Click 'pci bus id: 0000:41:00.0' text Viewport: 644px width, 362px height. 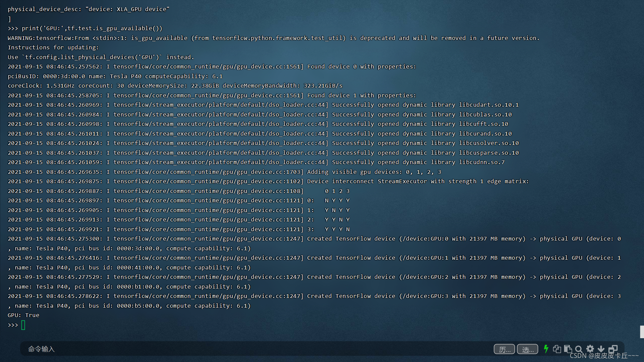pyautogui.click(x=117, y=268)
